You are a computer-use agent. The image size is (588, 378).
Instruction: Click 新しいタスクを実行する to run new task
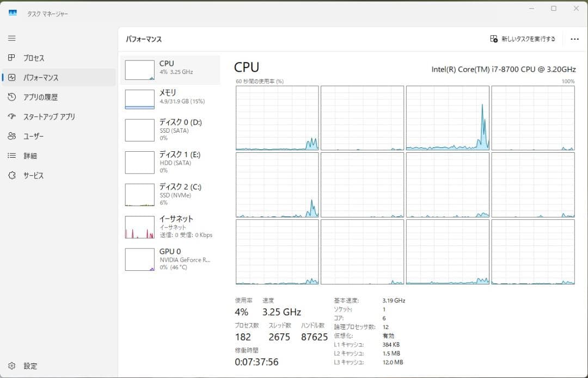tap(521, 39)
